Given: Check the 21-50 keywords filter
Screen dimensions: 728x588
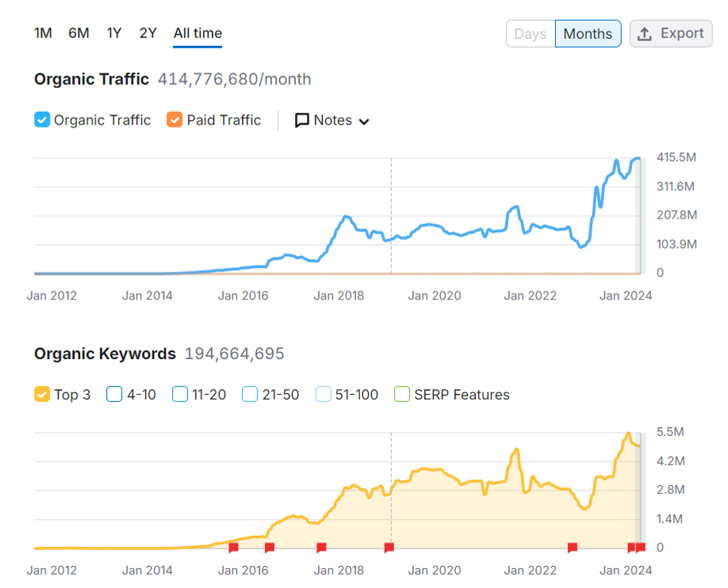Looking at the screenshot, I should tap(251, 395).
